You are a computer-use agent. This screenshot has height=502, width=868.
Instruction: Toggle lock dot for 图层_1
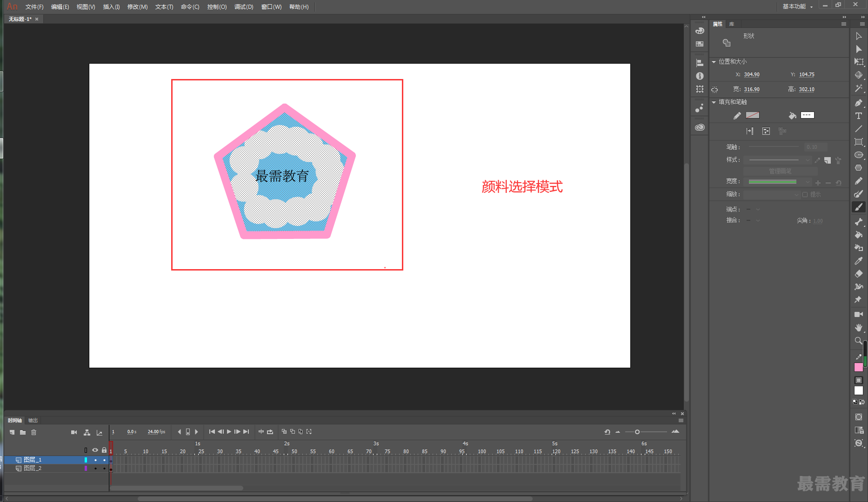coord(104,460)
